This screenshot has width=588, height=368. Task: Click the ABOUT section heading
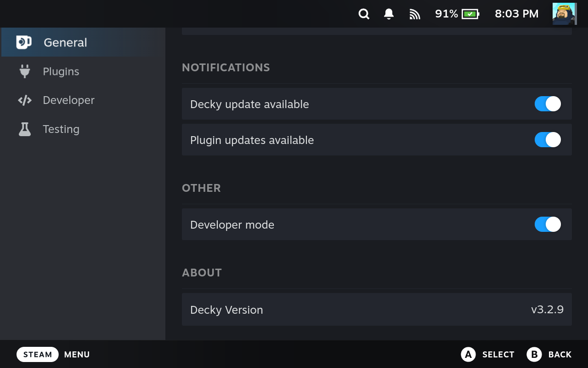click(x=202, y=273)
